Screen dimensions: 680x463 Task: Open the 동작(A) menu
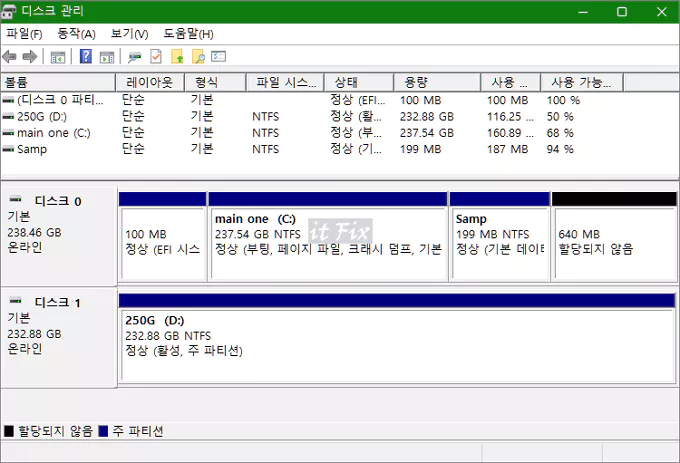(76, 34)
